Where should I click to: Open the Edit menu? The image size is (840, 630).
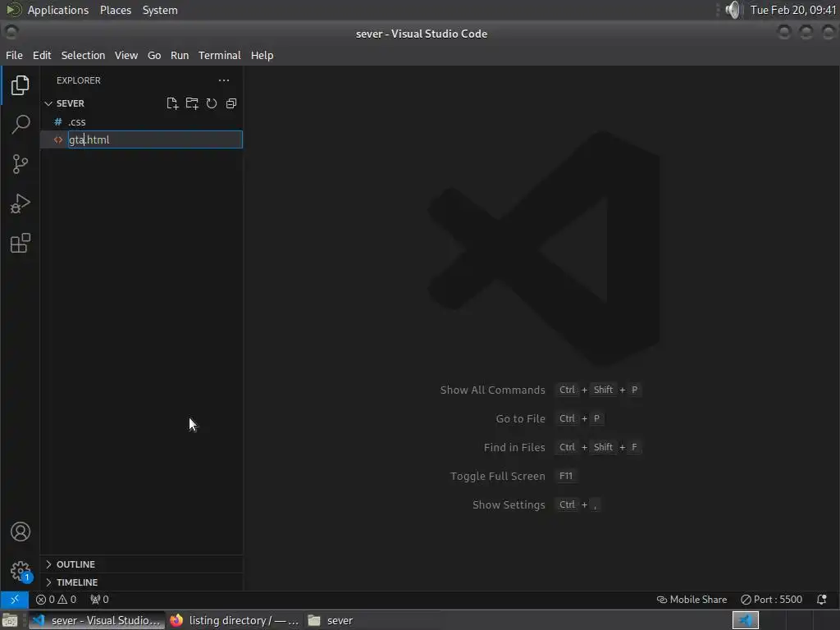pos(42,55)
